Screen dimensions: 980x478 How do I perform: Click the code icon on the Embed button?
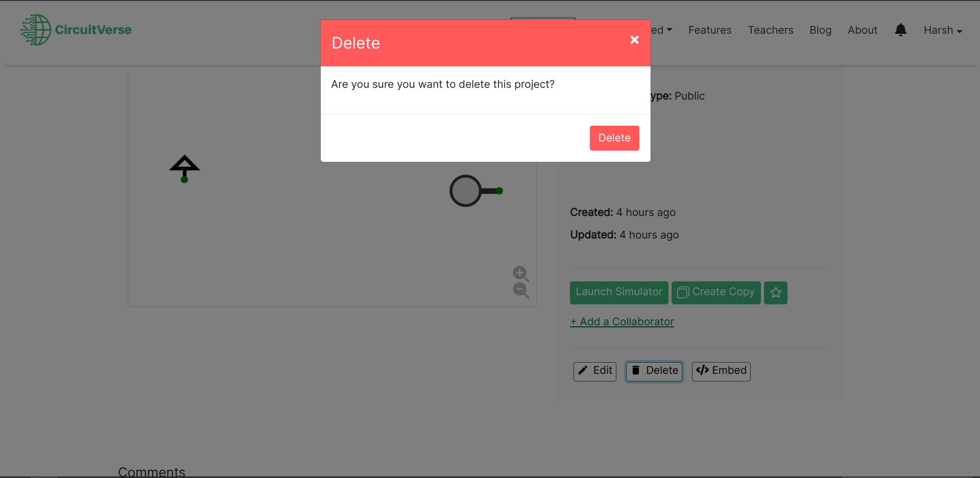[702, 371]
